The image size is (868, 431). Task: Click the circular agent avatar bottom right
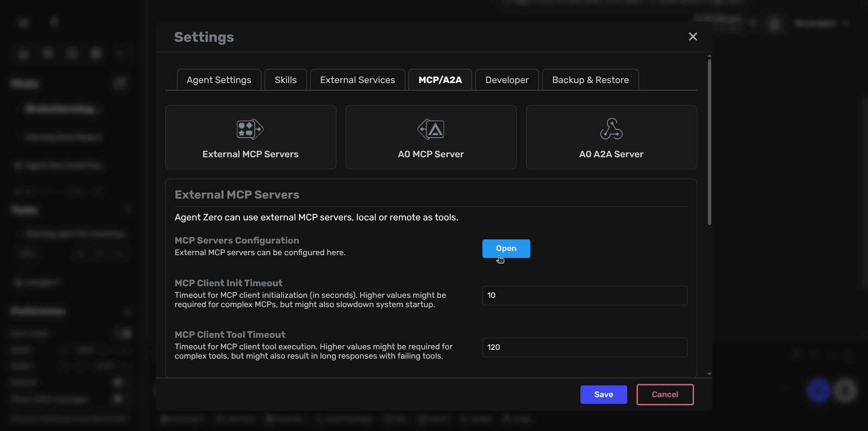[819, 391]
